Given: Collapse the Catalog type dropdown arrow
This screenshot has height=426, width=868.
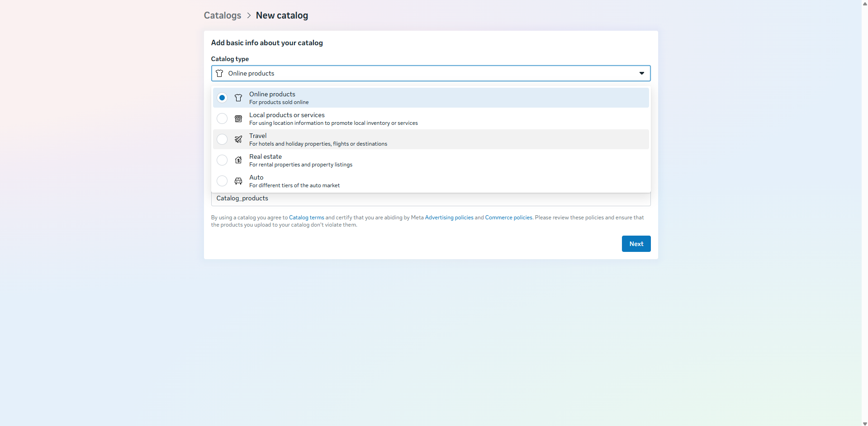Looking at the screenshot, I should pyautogui.click(x=641, y=73).
